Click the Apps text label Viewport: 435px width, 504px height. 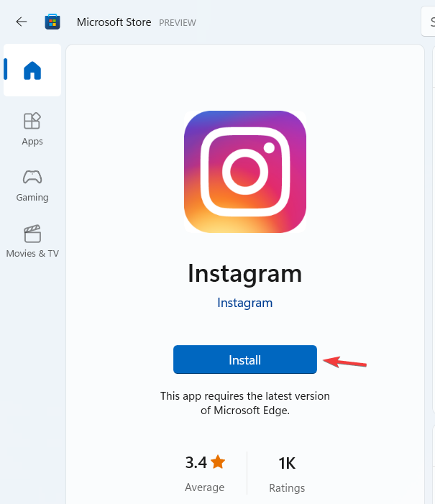click(32, 142)
